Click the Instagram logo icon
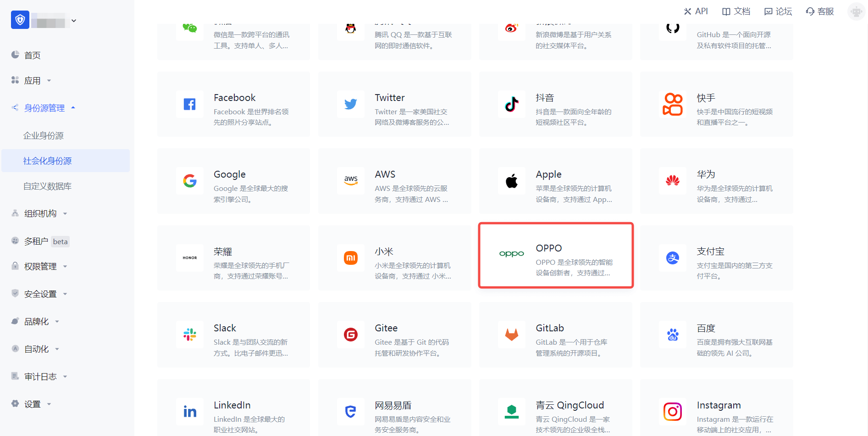This screenshot has height=436, width=868. click(673, 412)
